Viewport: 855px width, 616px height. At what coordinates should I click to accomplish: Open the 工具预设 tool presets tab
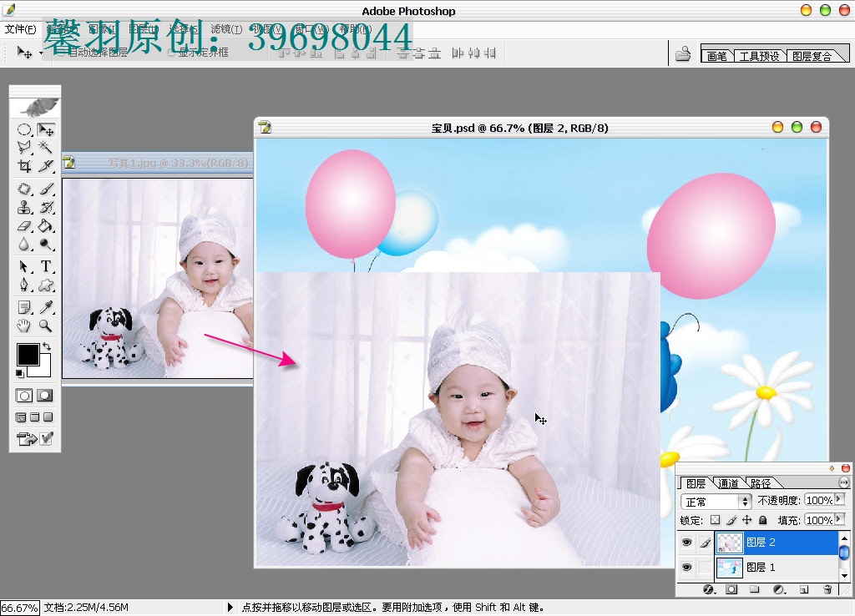click(x=759, y=56)
